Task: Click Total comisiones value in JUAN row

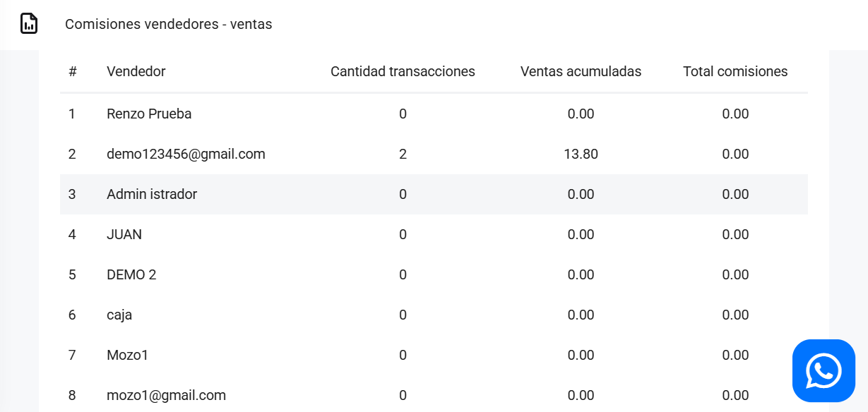Action: [x=735, y=234]
